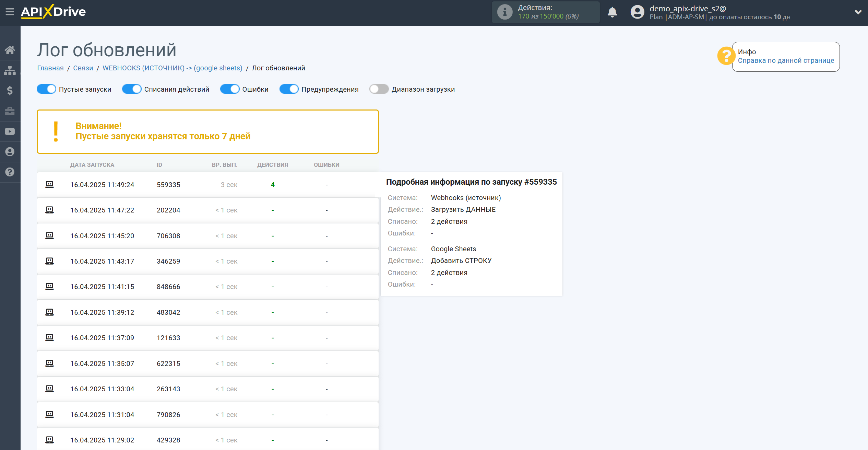Click Загрузить ДАННЫЕ action text
The height and width of the screenshot is (450, 868).
(x=463, y=209)
